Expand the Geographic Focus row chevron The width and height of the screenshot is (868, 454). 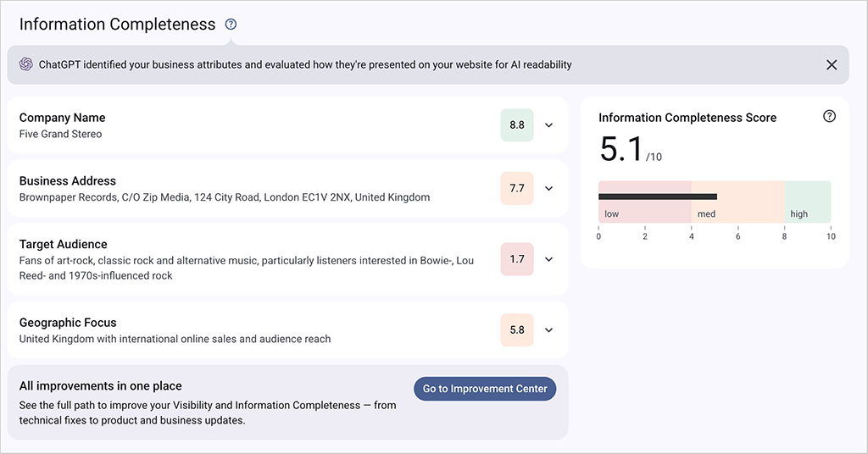tap(548, 330)
